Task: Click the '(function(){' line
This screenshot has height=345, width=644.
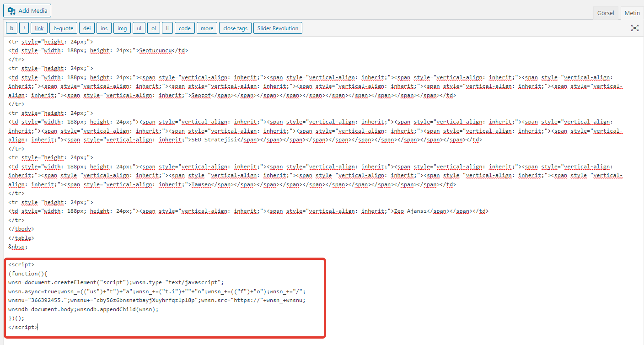Action: click(28, 274)
